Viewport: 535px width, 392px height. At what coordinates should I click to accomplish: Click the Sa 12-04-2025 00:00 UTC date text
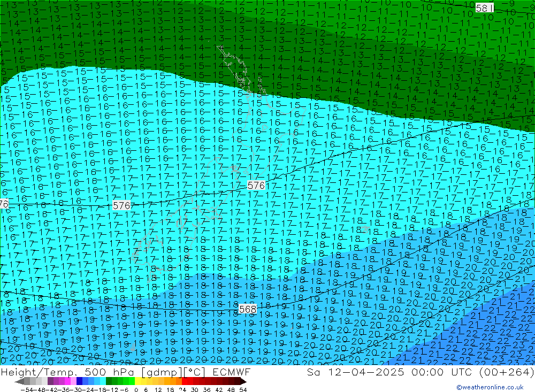[389, 372]
